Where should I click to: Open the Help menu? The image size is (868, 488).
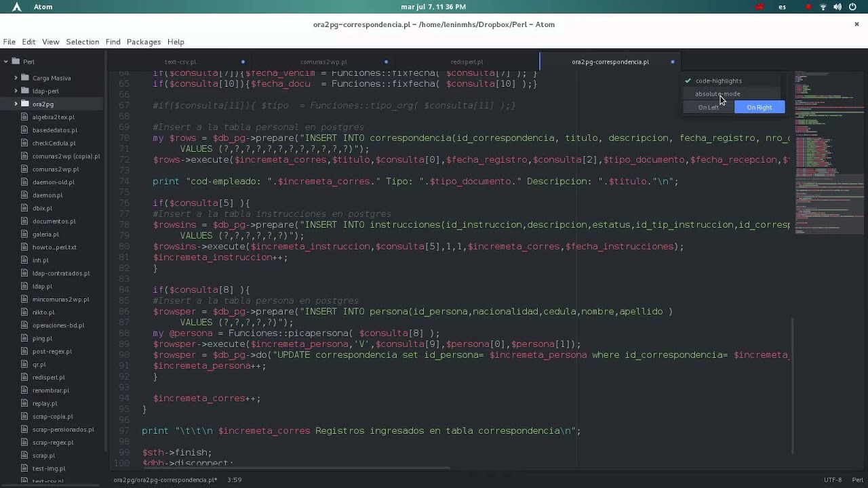(x=176, y=42)
